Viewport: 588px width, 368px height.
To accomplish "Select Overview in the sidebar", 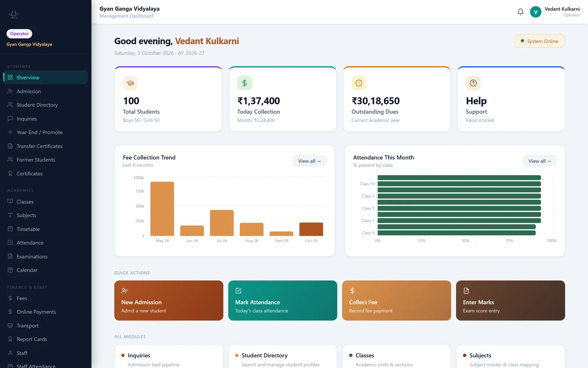I will click(45, 78).
